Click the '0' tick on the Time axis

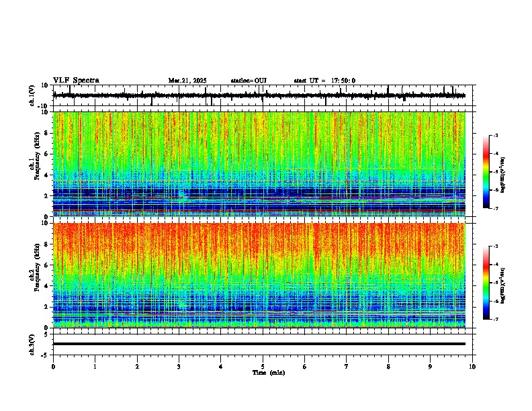pos(53,367)
